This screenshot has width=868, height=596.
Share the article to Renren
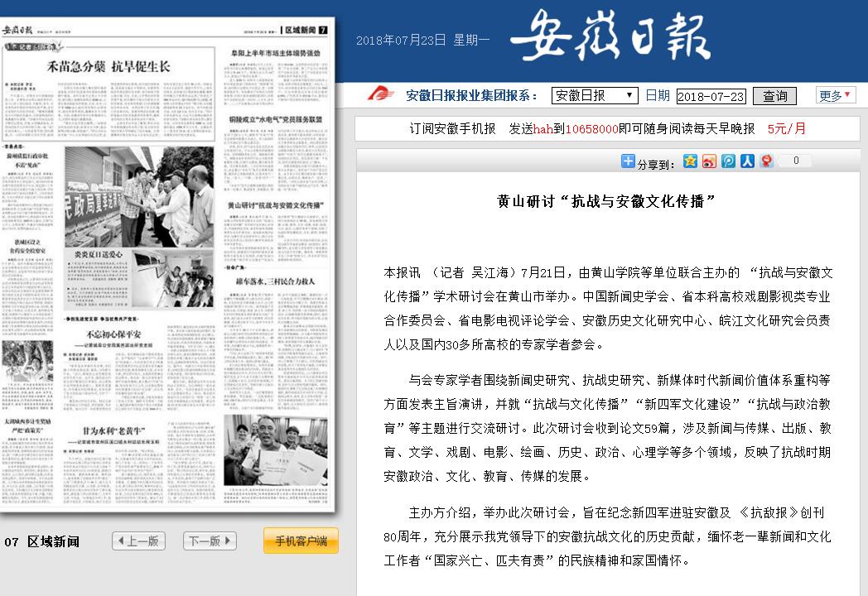point(747,161)
